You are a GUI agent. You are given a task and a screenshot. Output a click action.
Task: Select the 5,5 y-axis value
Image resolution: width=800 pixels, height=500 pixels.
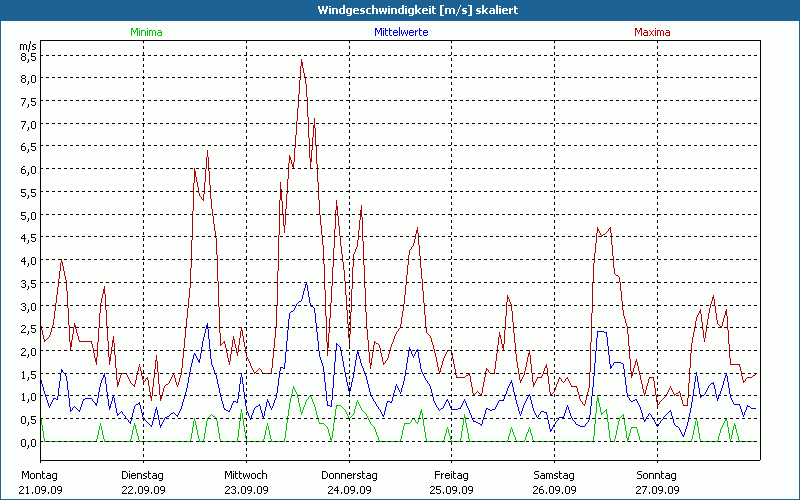28,192
